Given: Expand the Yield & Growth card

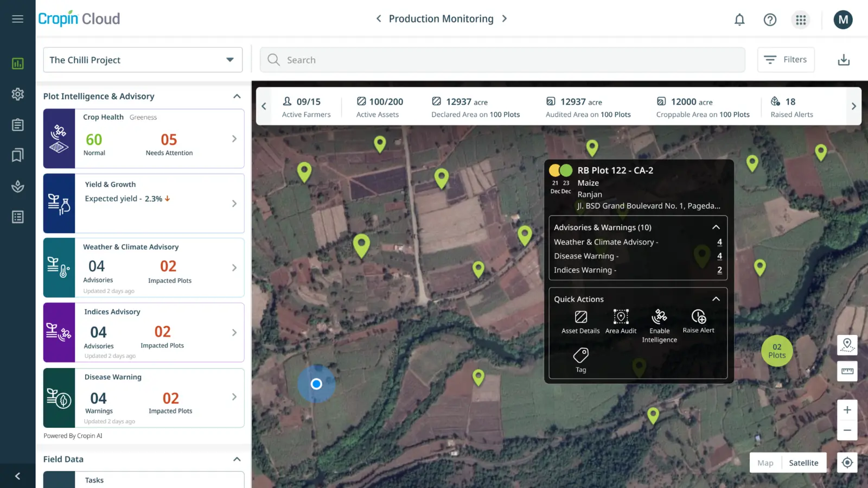Looking at the screenshot, I should coord(234,204).
